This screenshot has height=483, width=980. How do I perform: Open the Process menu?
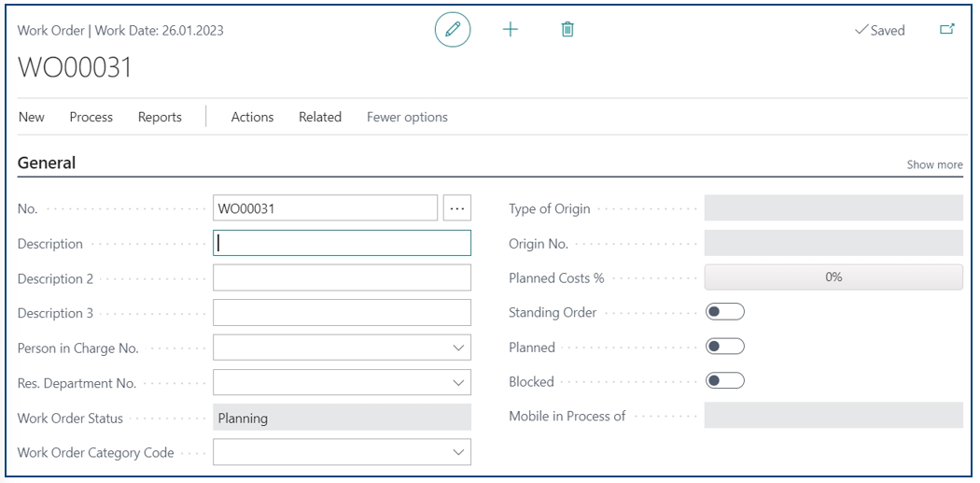[91, 117]
